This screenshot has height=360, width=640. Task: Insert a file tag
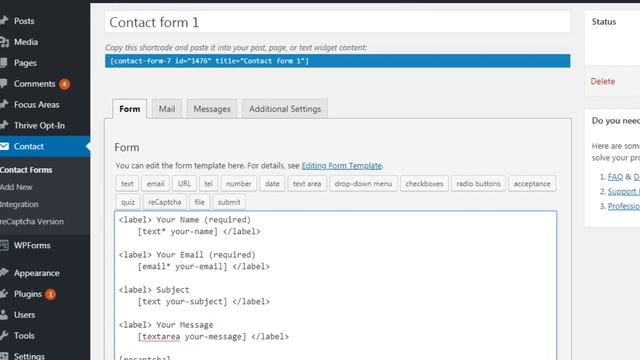tap(199, 202)
